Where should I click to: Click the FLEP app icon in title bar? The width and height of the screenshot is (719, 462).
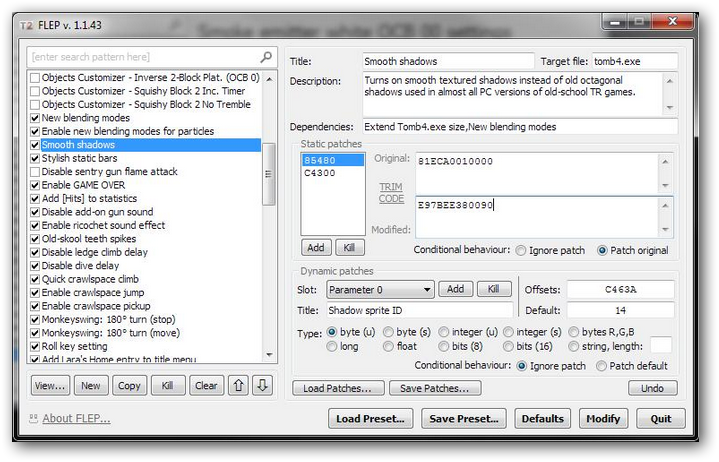[27, 26]
